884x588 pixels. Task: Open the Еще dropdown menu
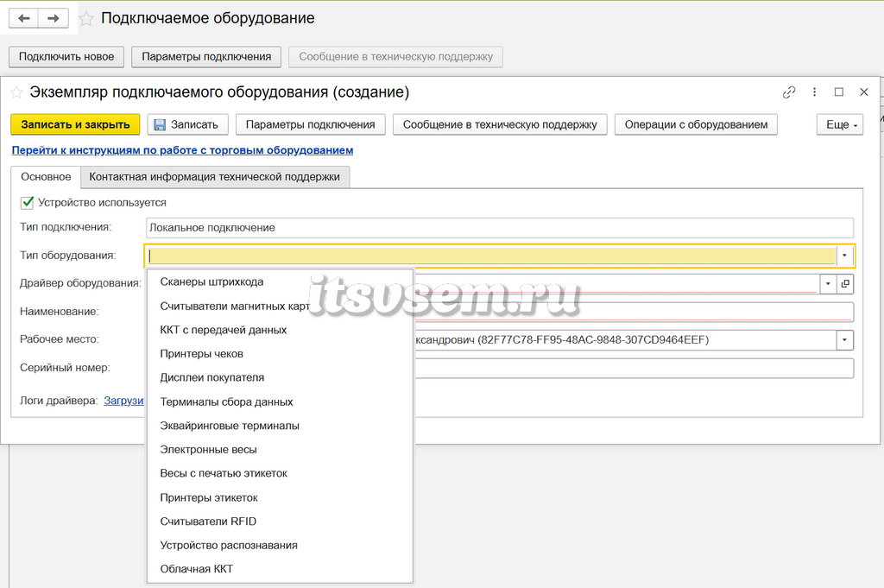[x=840, y=124]
